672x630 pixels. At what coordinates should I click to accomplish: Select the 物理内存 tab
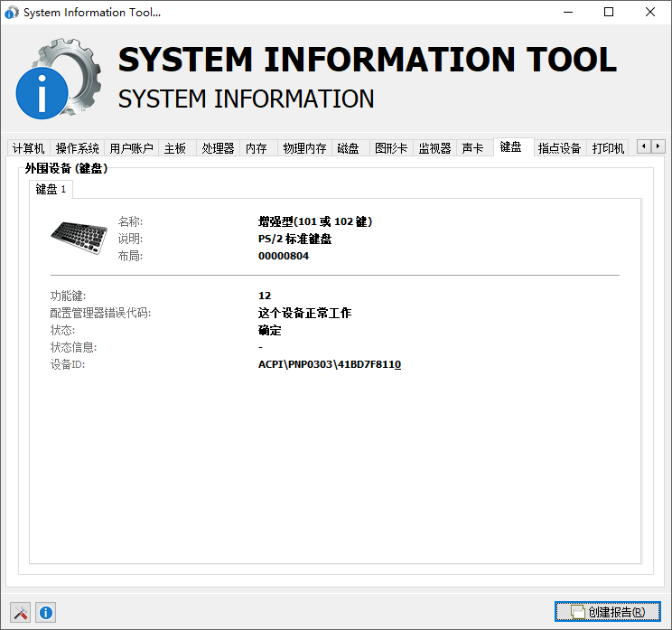(304, 148)
